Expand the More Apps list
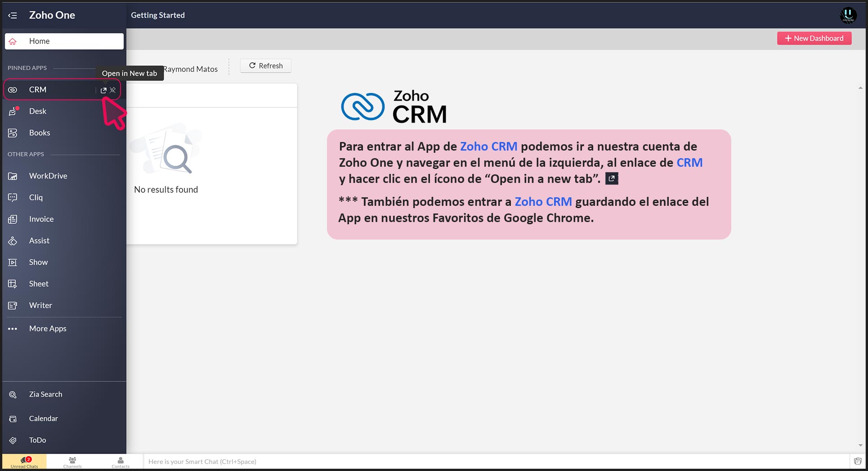Viewport: 868px width, 471px height. [47, 329]
